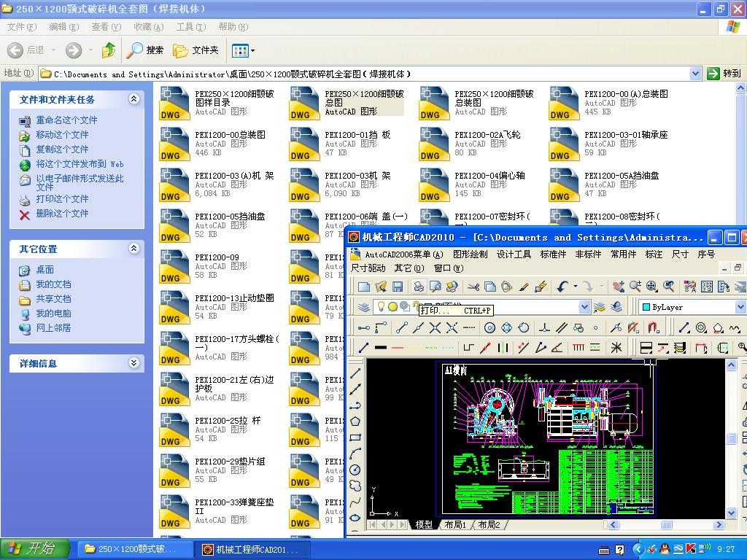
Task: Select the Polygon tool in the draw toolbar
Action: (355, 421)
